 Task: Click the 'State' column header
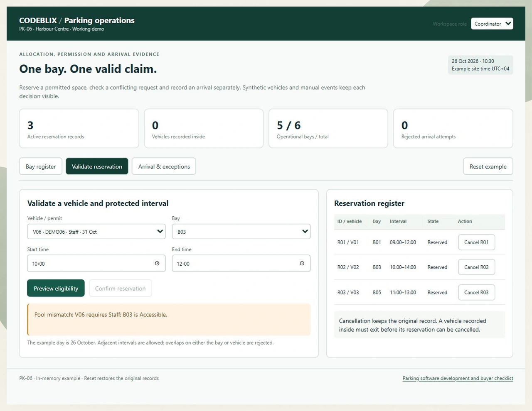coord(433,221)
